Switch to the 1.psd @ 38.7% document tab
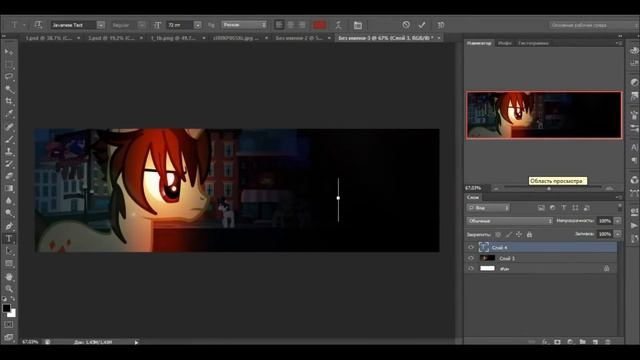The height and width of the screenshot is (360, 640). pyautogui.click(x=49, y=38)
